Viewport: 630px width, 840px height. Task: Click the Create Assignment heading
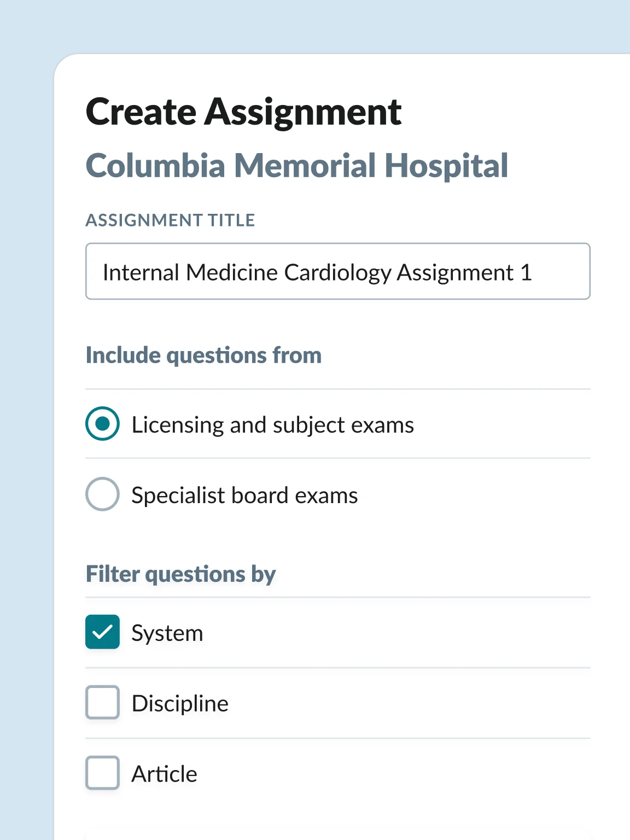(244, 111)
